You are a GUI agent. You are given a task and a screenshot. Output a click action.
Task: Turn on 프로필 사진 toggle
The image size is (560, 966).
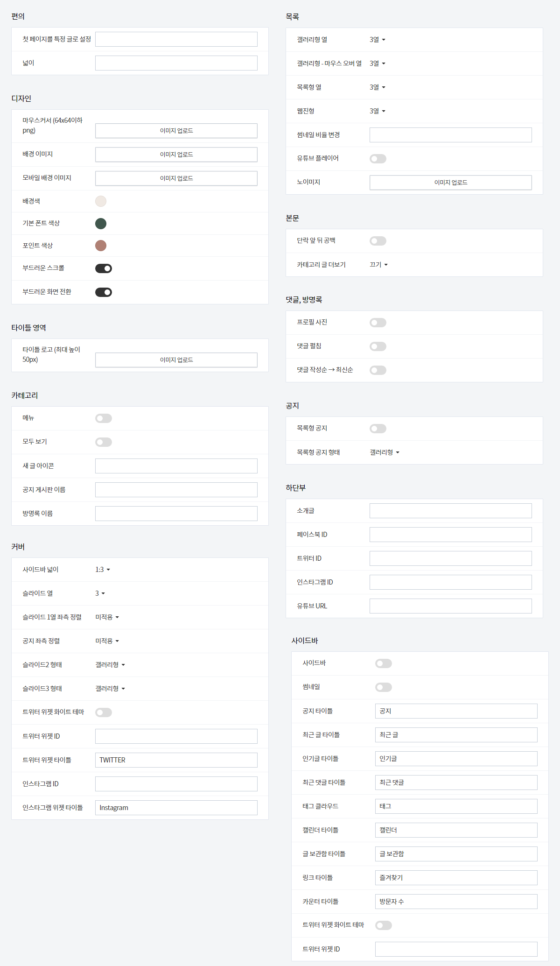[x=378, y=323]
